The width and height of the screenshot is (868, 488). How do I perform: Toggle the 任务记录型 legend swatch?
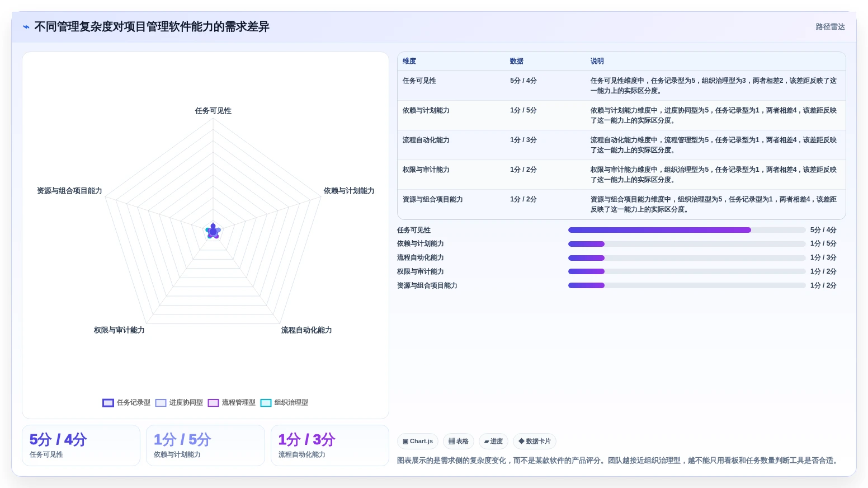108,403
